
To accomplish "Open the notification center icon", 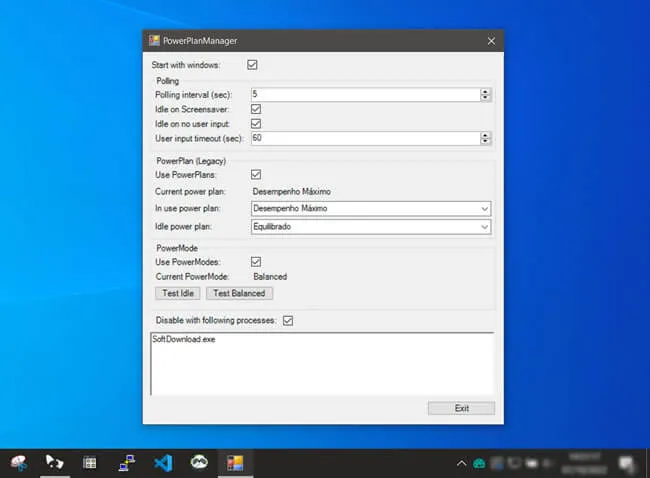I will pos(626,463).
